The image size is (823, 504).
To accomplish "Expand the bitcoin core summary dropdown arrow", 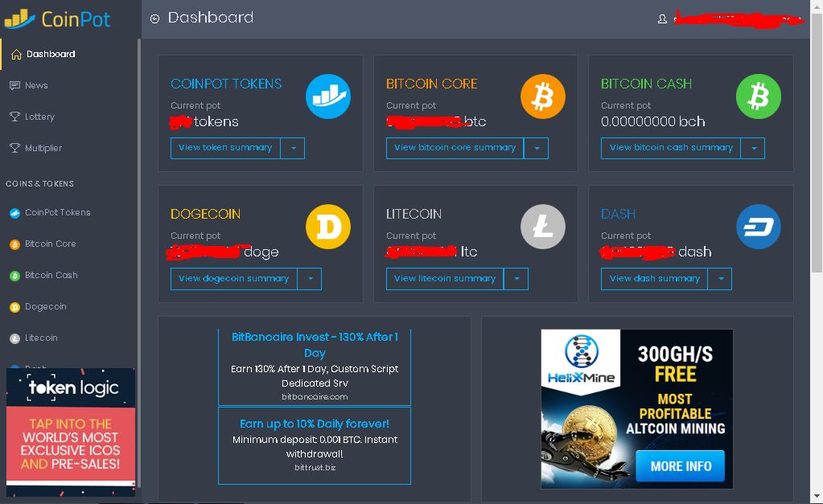I will click(x=537, y=149).
